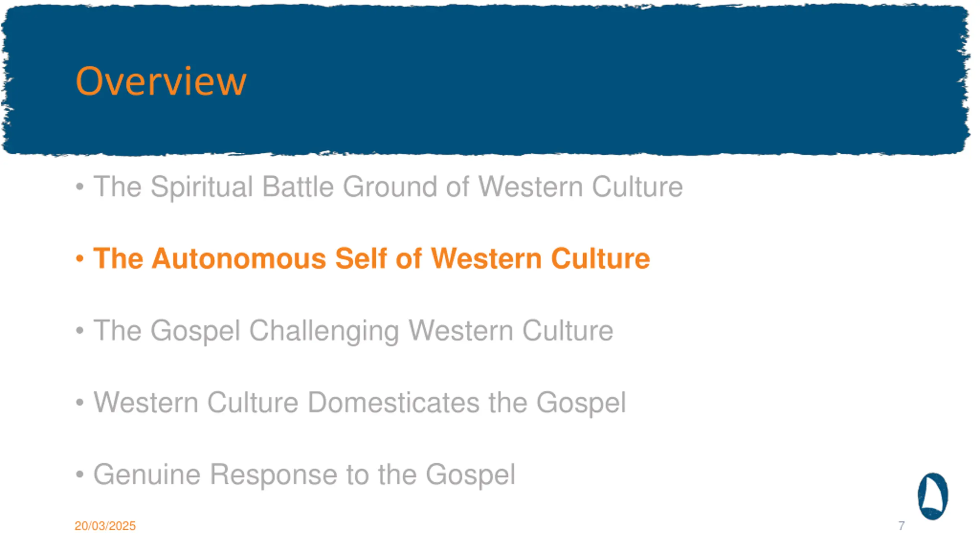Click bullet dot before Genuine Response
Image resolution: width=980 pixels, height=551 pixels.
(x=80, y=474)
